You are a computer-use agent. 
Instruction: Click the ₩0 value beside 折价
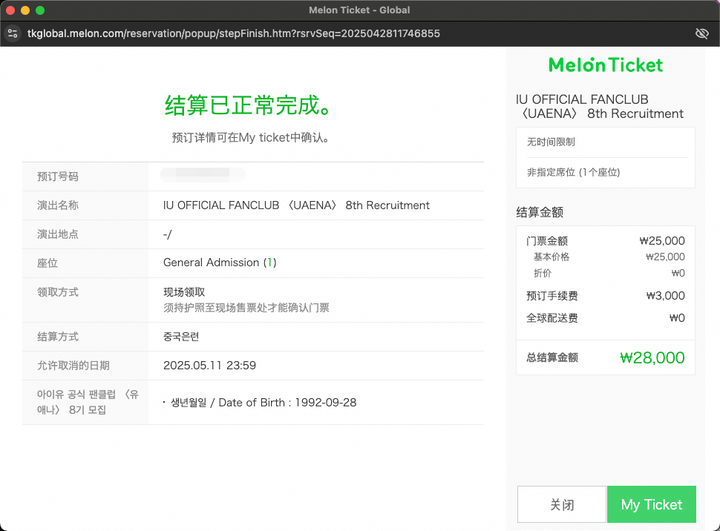click(678, 273)
